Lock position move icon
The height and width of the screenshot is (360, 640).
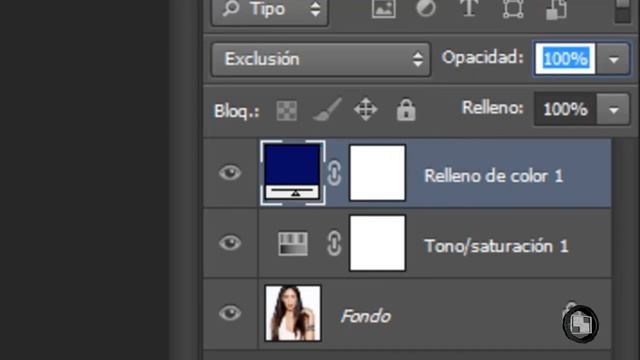(x=366, y=109)
